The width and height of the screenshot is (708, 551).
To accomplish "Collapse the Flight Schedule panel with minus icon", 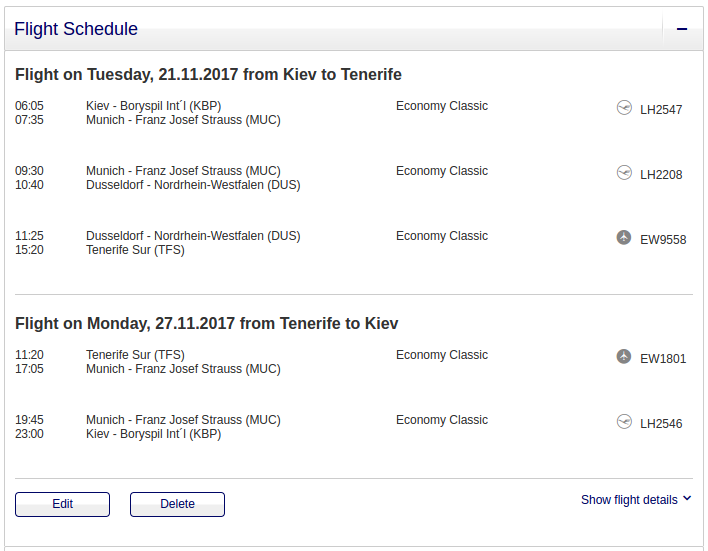I will click(x=682, y=30).
